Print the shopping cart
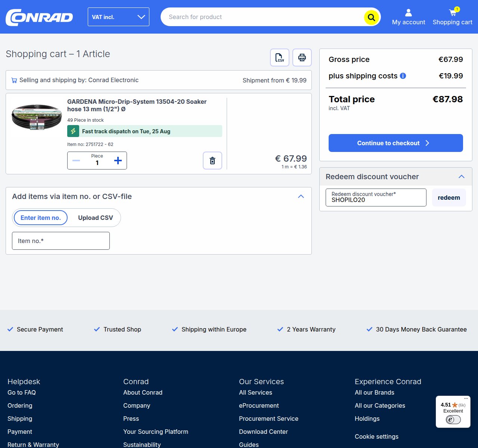 302,57
